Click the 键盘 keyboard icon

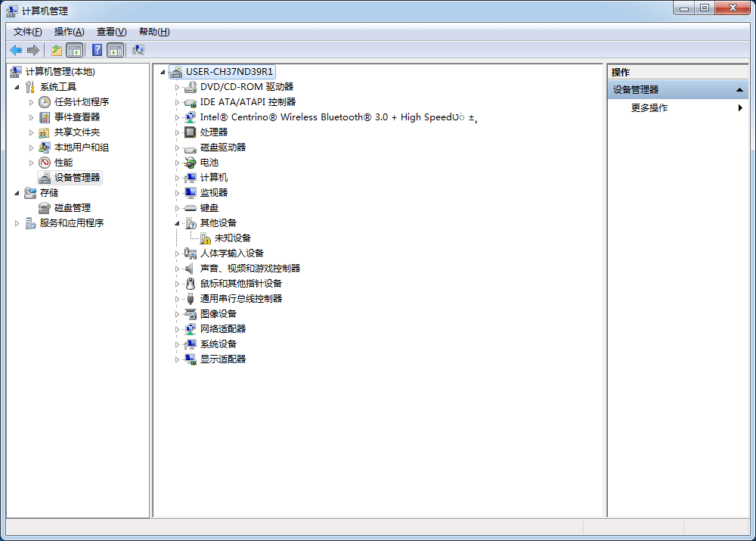point(191,208)
